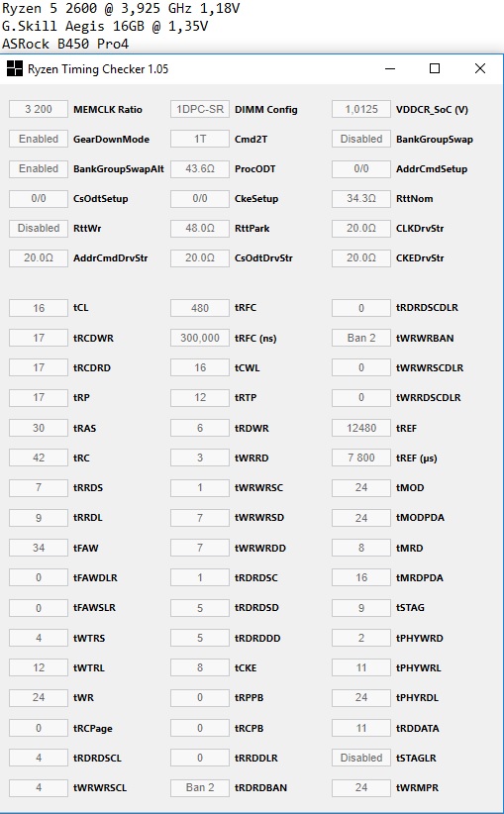Click the tPHYWRD value field
504x814 pixels.
(361, 638)
